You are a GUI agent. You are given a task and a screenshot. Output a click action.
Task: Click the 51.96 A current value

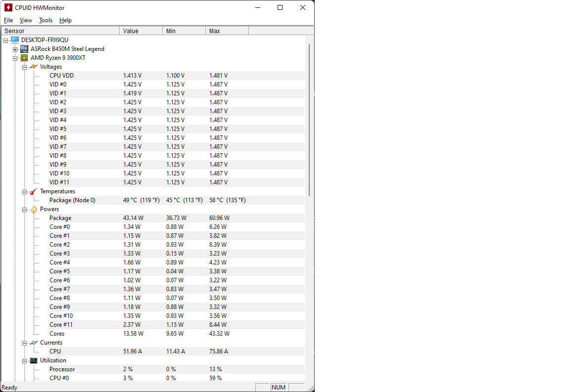tap(132, 351)
